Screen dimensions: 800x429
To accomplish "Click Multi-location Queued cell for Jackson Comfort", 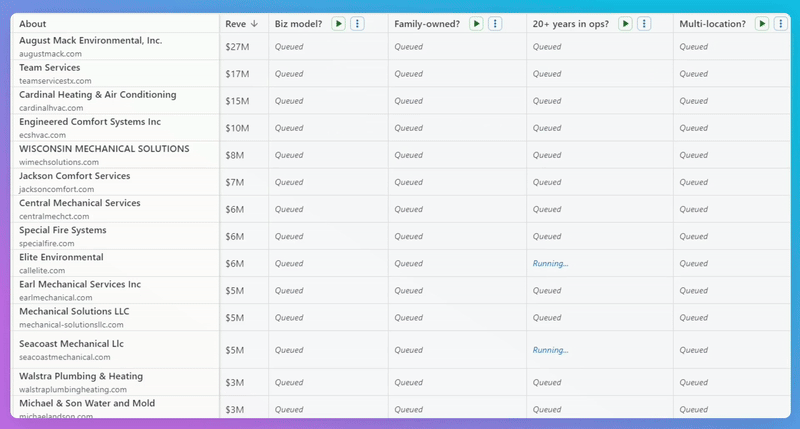I will click(x=732, y=182).
